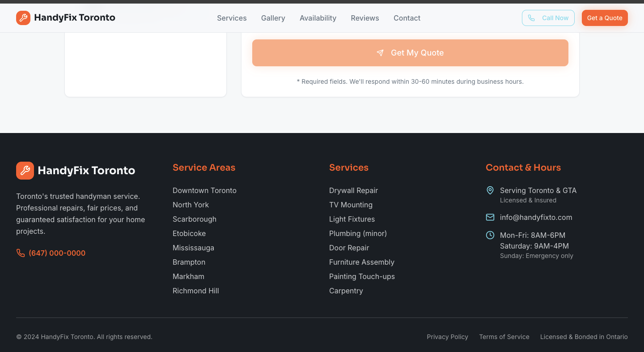
Task: Submit the form with Get My Quote
Action: pyautogui.click(x=410, y=53)
